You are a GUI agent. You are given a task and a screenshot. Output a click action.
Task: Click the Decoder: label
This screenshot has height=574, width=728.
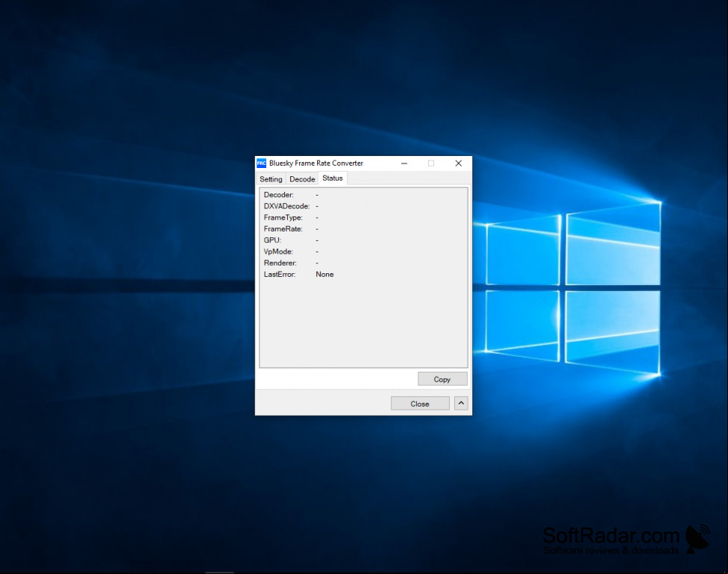278,195
